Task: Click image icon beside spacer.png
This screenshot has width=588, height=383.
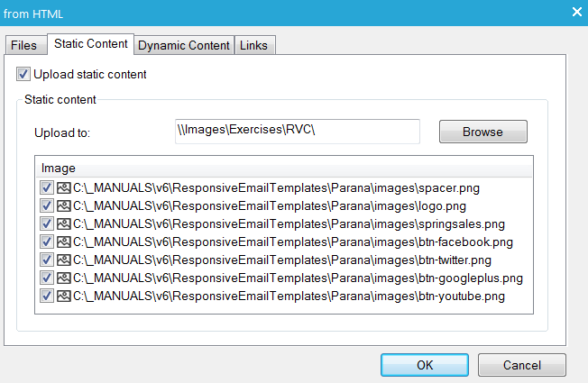Action: (64, 187)
